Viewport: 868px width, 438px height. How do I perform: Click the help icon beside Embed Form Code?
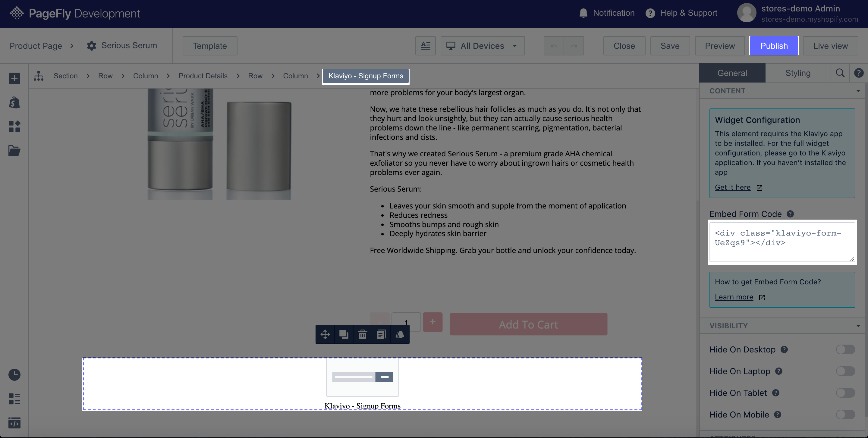(790, 214)
